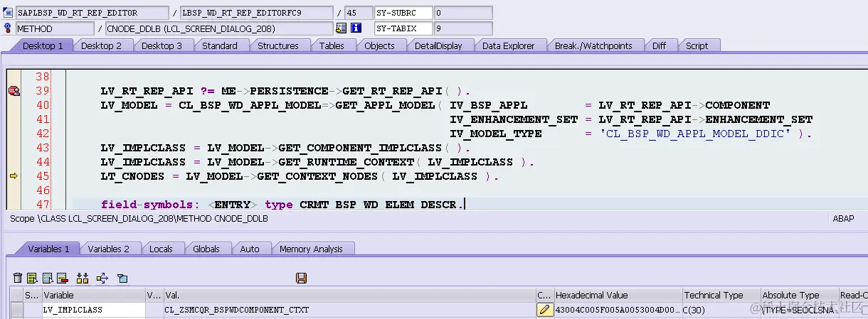Click the line number field showing 45
868x319 pixels.
point(358,13)
